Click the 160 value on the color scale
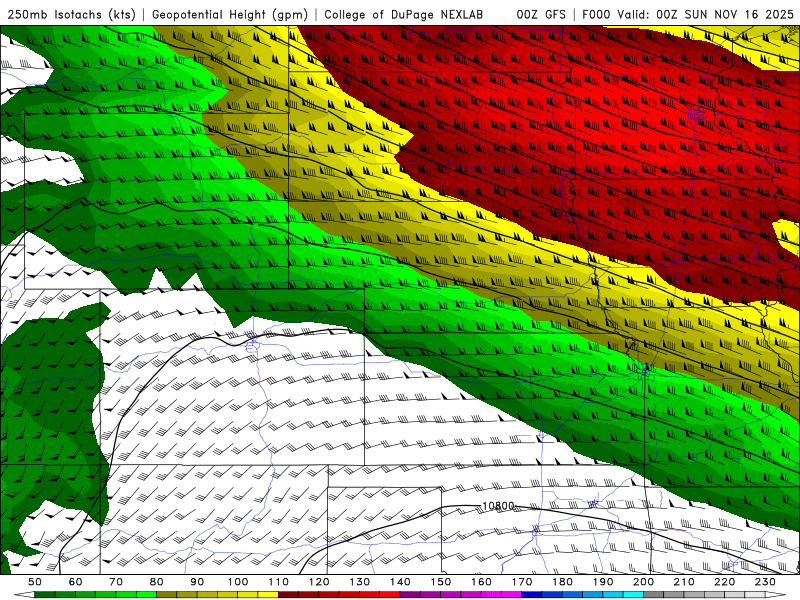The width and height of the screenshot is (800, 600). click(481, 582)
